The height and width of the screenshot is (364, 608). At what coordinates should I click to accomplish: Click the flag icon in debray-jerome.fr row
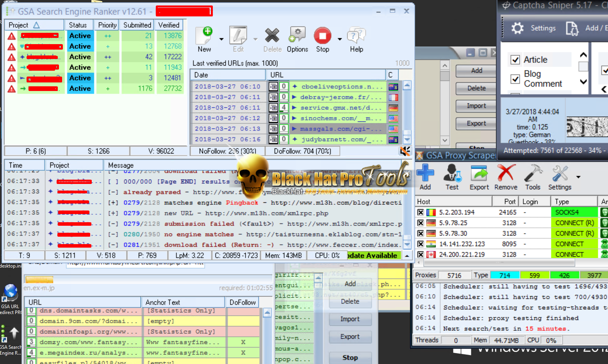coord(393,97)
